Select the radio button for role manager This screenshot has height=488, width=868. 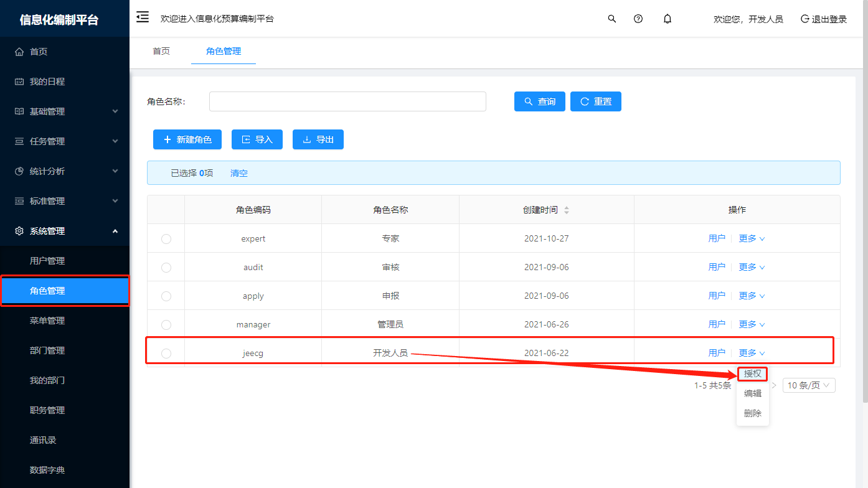(166, 324)
